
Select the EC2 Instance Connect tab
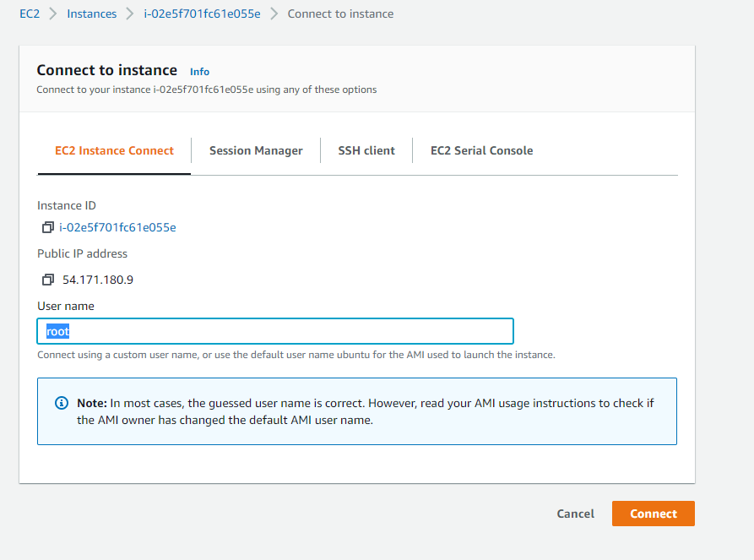click(x=114, y=150)
